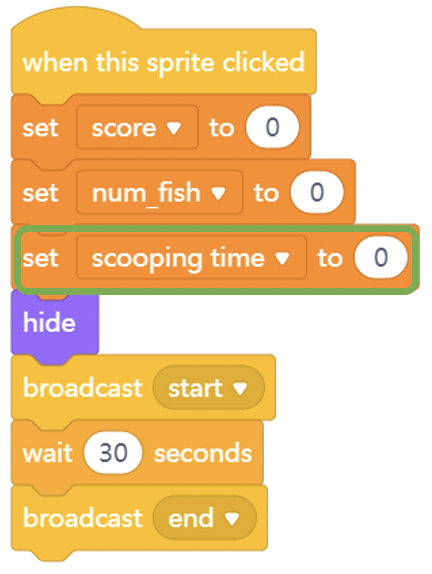Open the broadcast end message dropdown
Image resolution: width=432 pixels, height=574 pixels.
(205, 518)
